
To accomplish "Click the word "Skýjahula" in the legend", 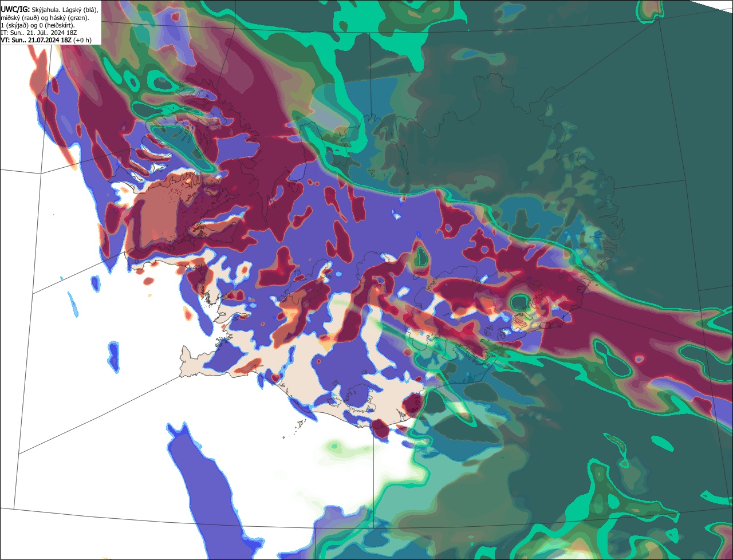I will (45, 10).
